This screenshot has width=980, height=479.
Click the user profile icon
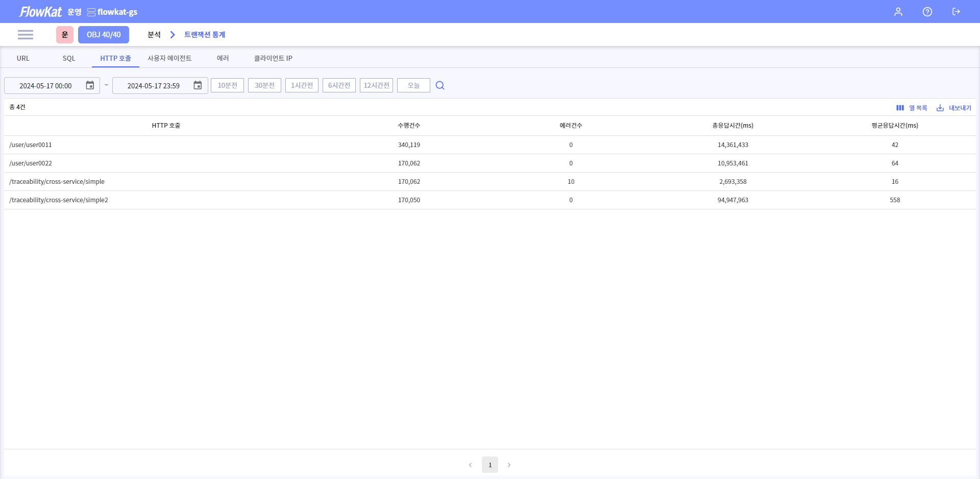(898, 12)
